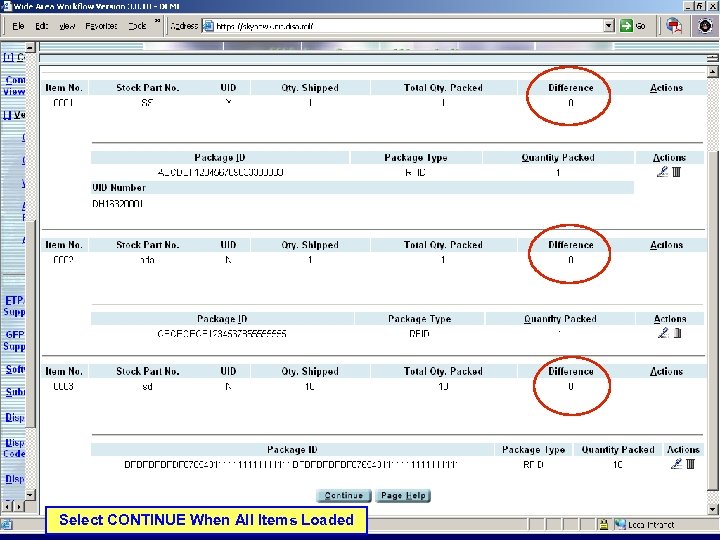Click the Package ID value under item 0001
This screenshot has height=540, width=720.
coord(220,172)
